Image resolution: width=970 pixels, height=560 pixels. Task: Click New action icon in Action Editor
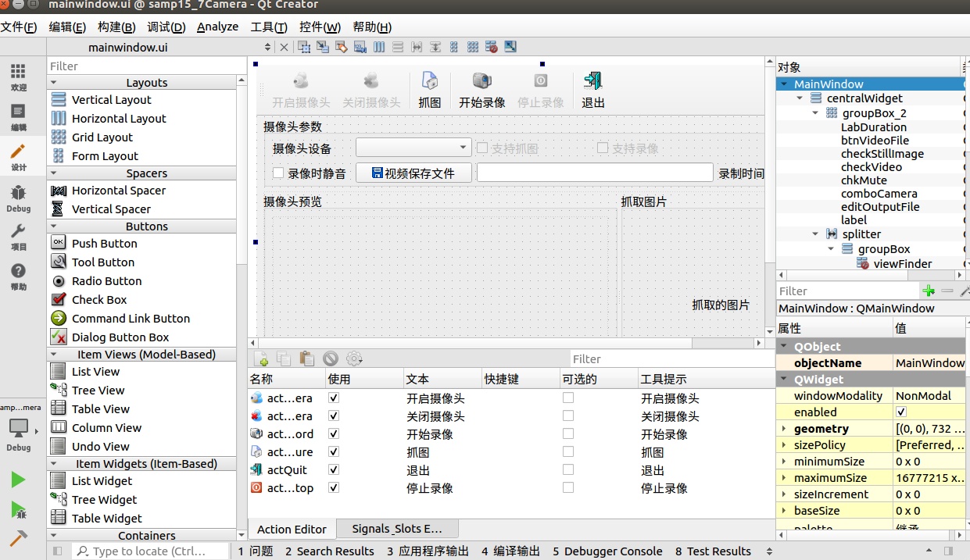(x=261, y=358)
